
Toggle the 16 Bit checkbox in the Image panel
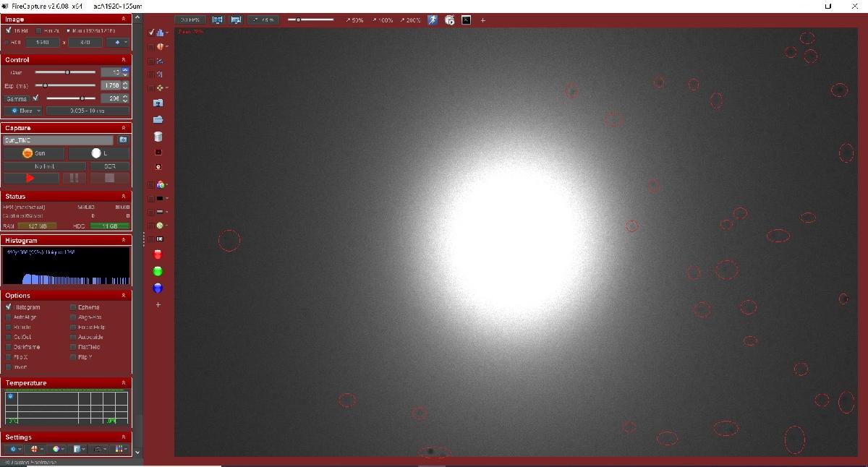point(10,30)
